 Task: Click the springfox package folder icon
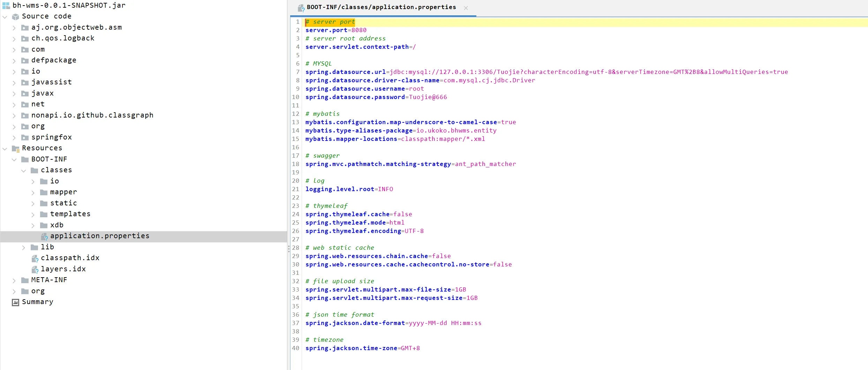pos(25,137)
